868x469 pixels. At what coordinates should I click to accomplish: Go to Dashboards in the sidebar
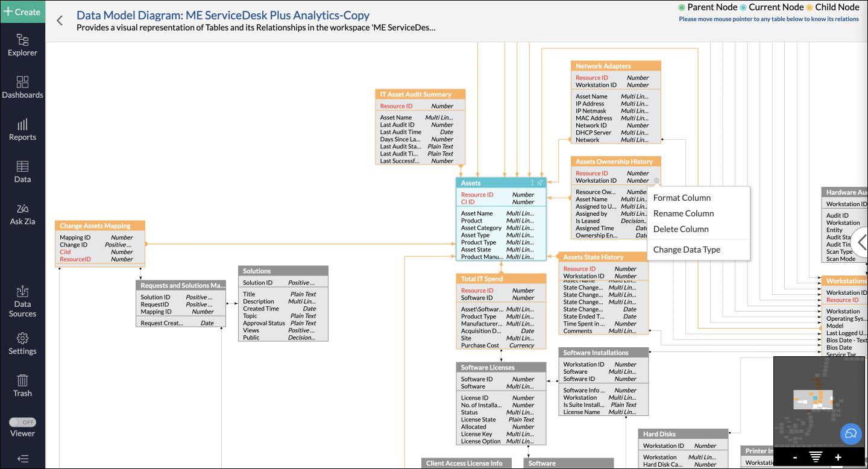(x=22, y=87)
